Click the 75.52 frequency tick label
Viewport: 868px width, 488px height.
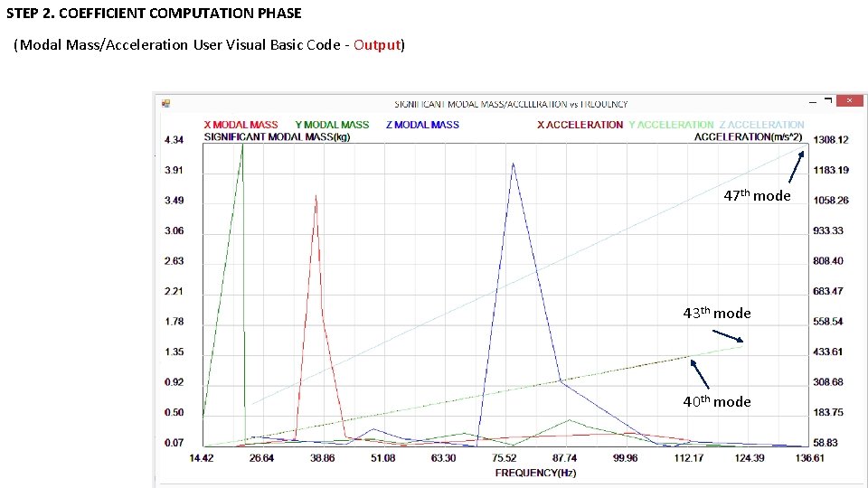(504, 458)
